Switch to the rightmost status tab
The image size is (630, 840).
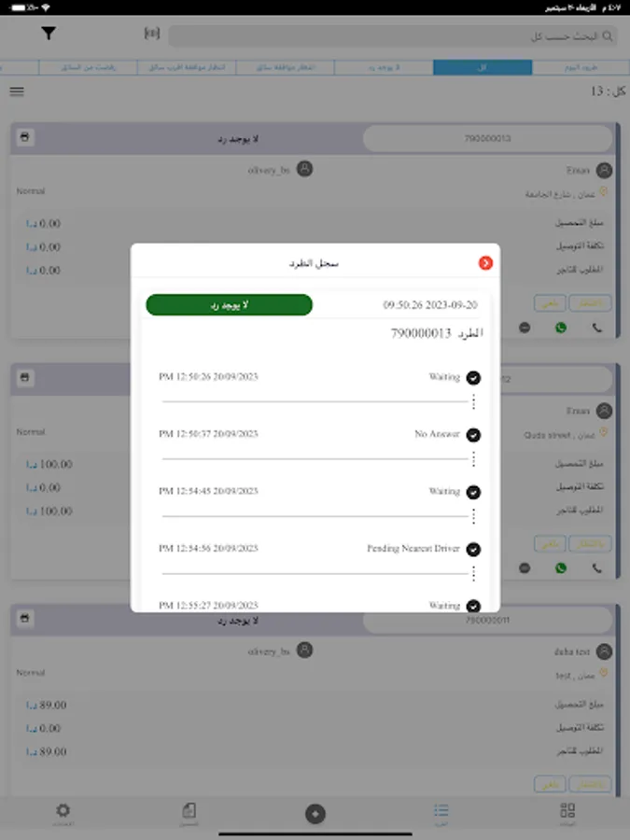581,67
